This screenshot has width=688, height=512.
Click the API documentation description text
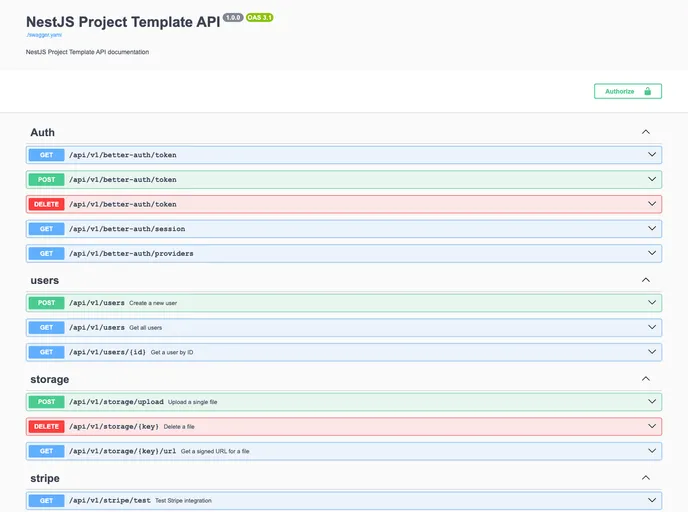[87, 52]
